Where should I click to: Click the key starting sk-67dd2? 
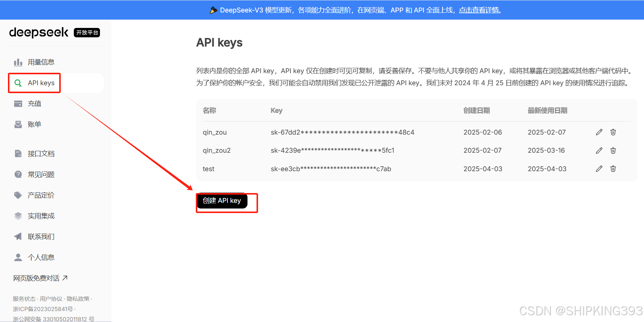(343, 132)
